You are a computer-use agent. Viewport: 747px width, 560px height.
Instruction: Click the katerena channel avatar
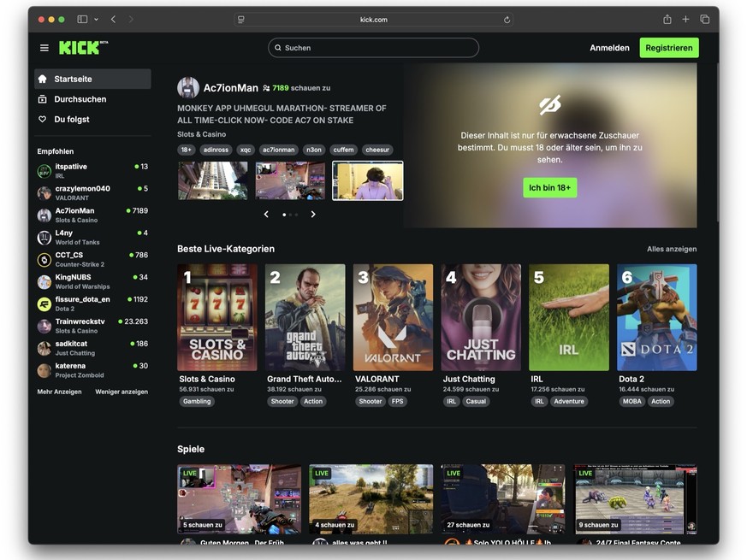(44, 370)
